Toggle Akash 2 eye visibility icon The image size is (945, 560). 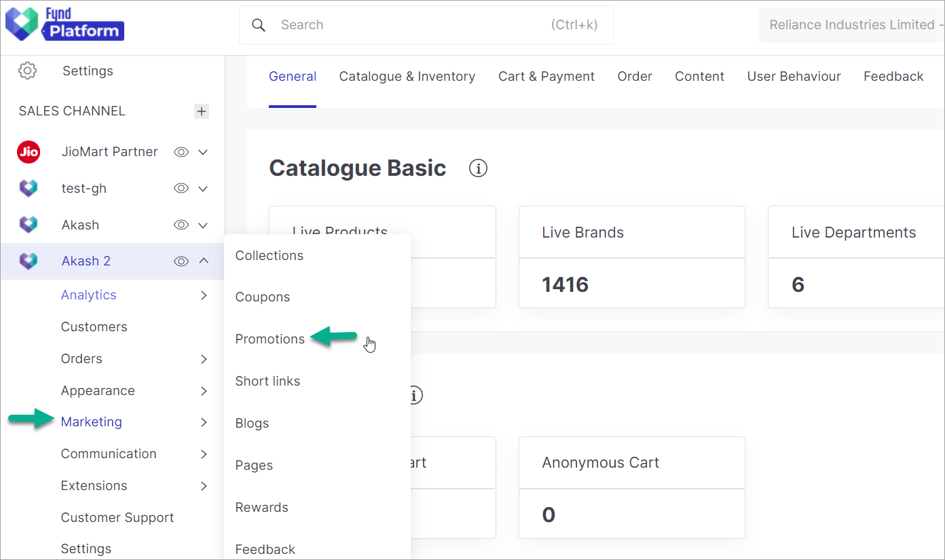click(181, 261)
